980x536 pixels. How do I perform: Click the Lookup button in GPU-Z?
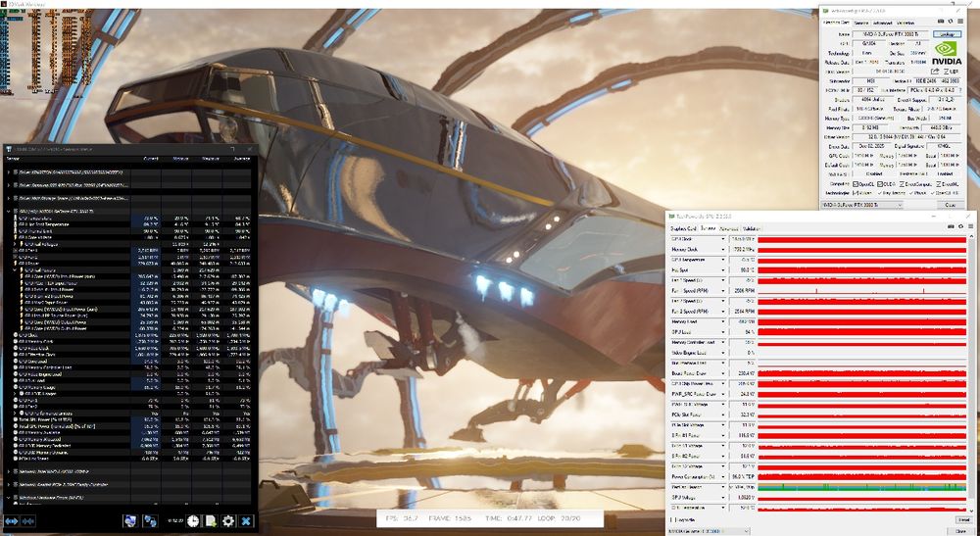click(x=947, y=34)
